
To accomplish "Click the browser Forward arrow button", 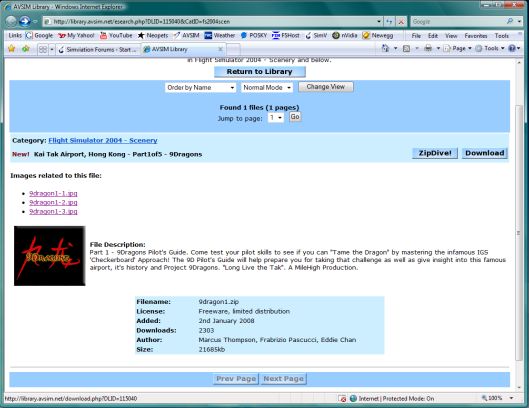I will (x=25, y=21).
